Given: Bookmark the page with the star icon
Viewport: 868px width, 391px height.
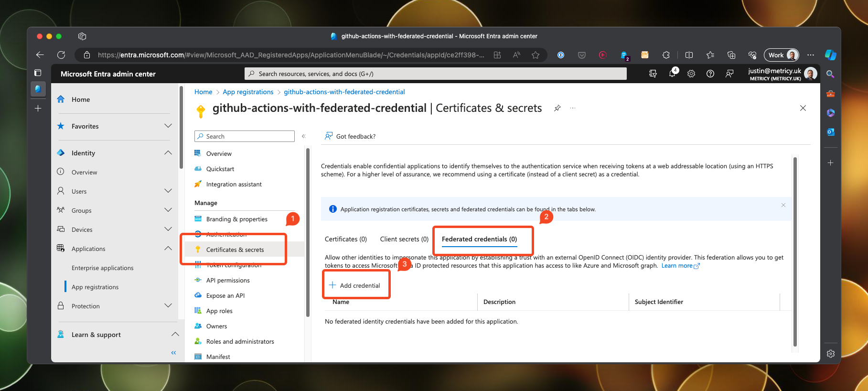Looking at the screenshot, I should [536, 55].
